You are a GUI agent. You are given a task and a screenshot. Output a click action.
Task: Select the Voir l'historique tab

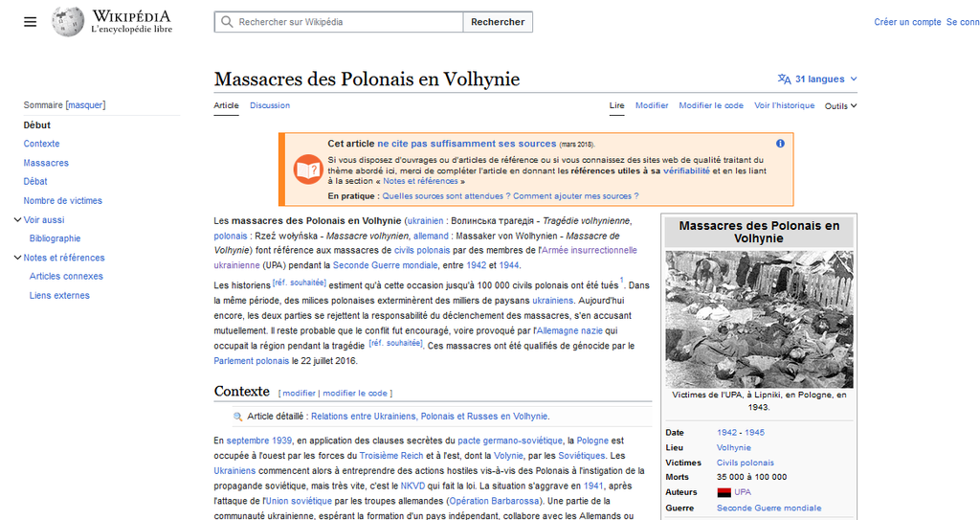click(784, 106)
